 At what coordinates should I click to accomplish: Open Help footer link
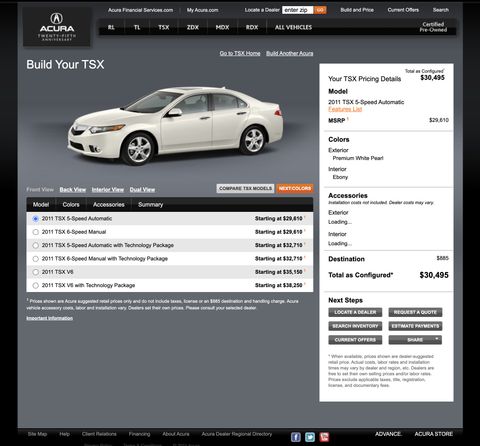pyautogui.click(x=65, y=434)
